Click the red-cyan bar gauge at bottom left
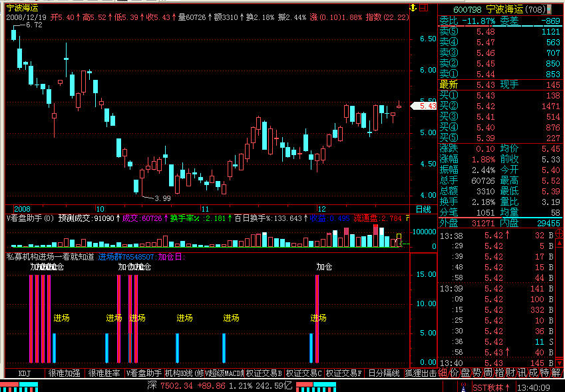Screen dimensions: 565x392 click(x=19, y=387)
